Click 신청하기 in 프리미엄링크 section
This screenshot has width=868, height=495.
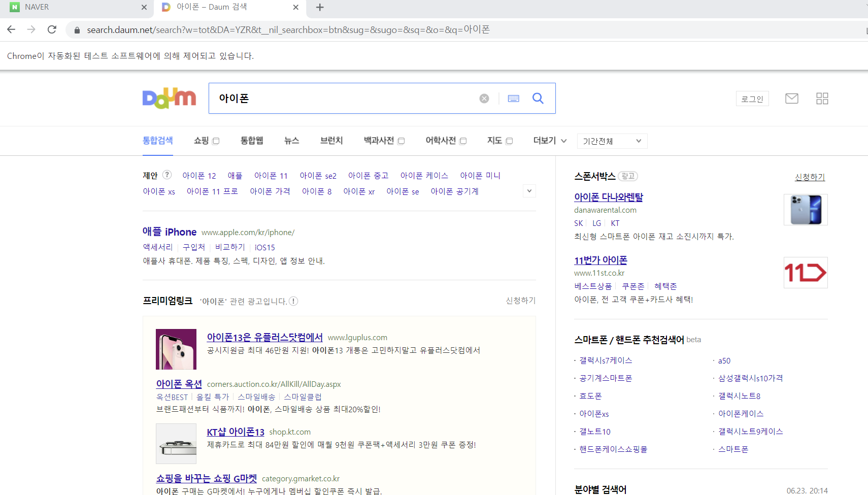click(521, 301)
